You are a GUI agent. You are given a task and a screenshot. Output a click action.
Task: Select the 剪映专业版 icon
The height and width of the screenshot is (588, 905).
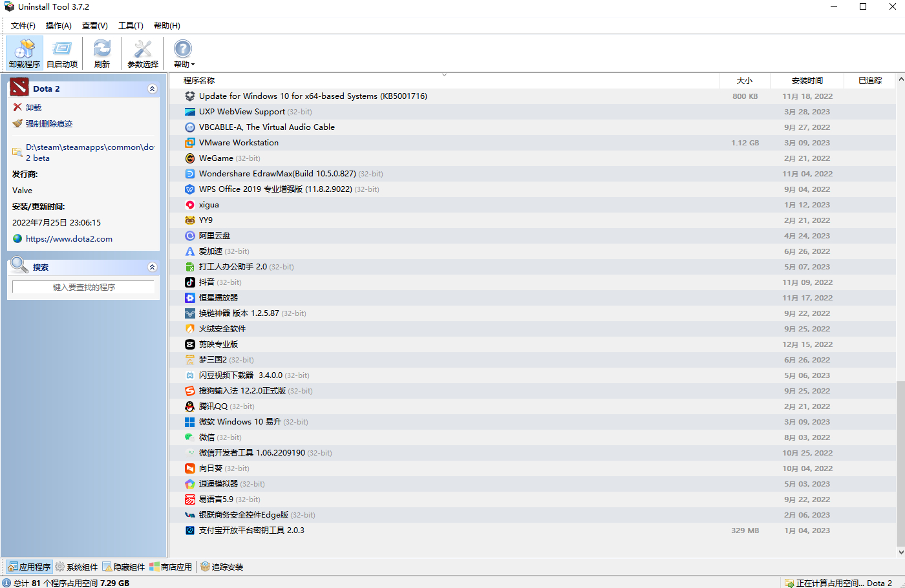(x=190, y=344)
